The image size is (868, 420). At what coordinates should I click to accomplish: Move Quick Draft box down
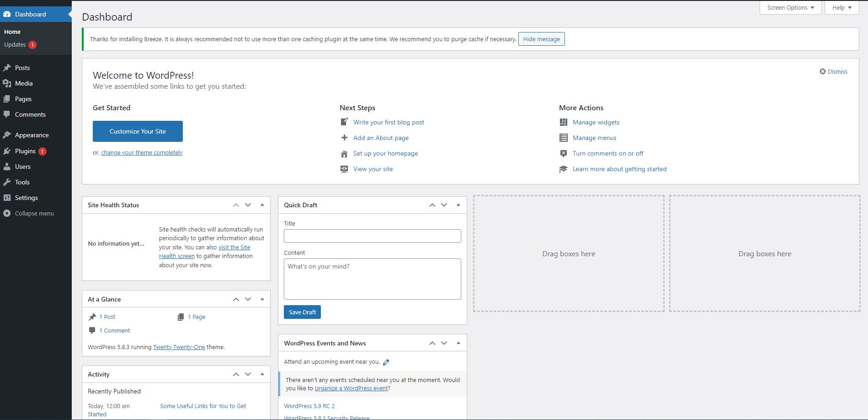pyautogui.click(x=444, y=205)
